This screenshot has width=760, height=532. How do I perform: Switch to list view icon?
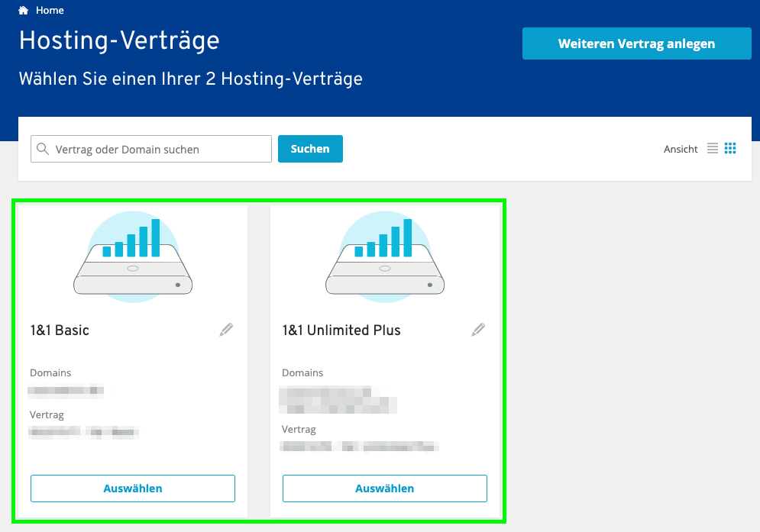click(713, 148)
